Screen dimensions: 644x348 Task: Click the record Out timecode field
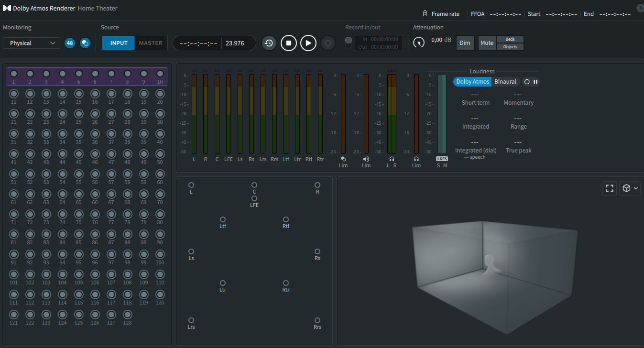384,47
